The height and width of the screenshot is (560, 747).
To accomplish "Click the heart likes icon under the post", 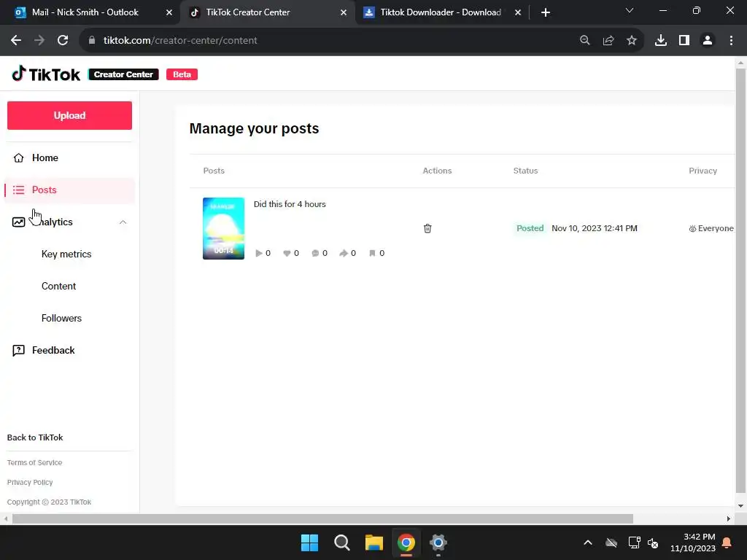I will 287,253.
